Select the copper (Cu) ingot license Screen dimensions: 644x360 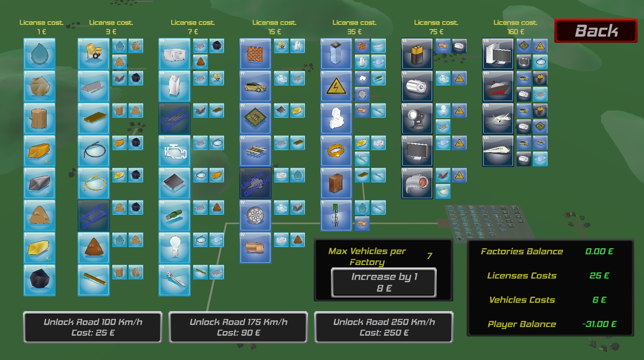(39, 151)
